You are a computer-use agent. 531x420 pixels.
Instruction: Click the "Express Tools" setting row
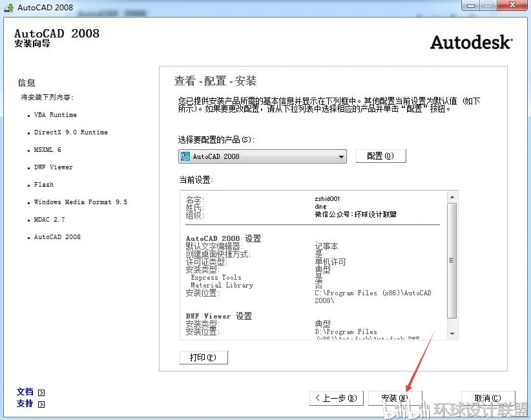click(216, 277)
